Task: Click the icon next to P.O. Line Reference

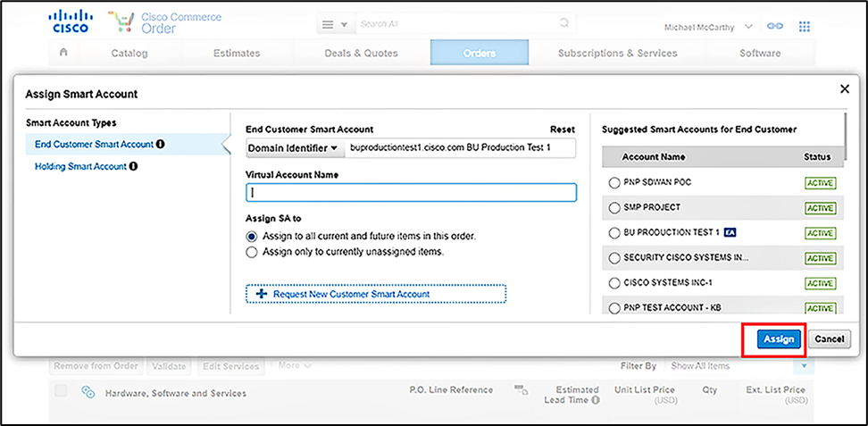Action: tap(521, 390)
